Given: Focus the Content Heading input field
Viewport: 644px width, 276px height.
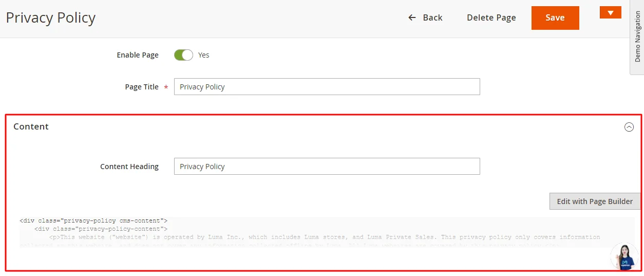Looking at the screenshot, I should click(327, 167).
